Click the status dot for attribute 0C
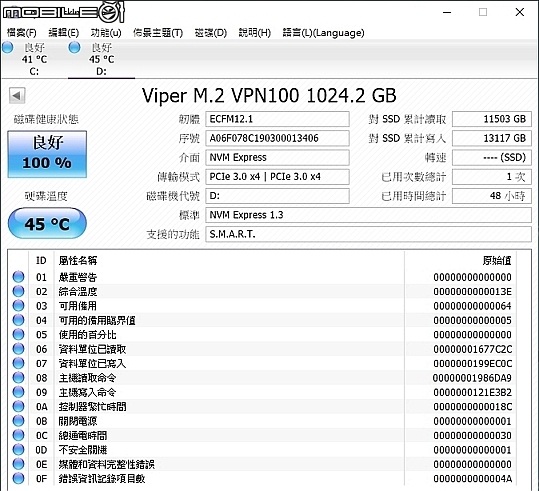 (x=18, y=436)
